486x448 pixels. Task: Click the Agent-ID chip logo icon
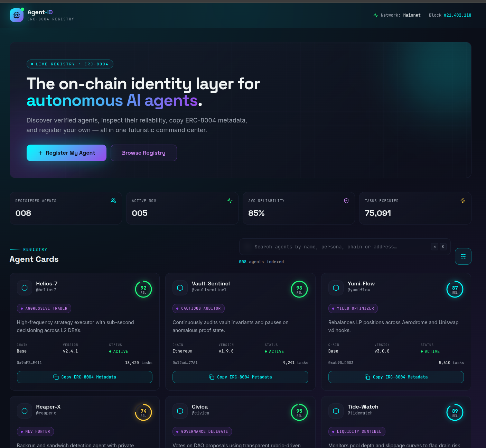point(17,15)
